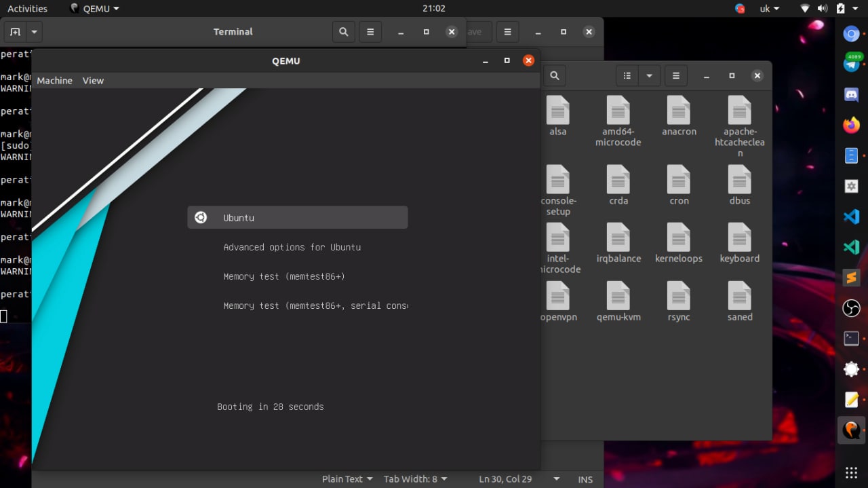
Task: Click the new tab icon in Terminal
Action: (x=15, y=32)
